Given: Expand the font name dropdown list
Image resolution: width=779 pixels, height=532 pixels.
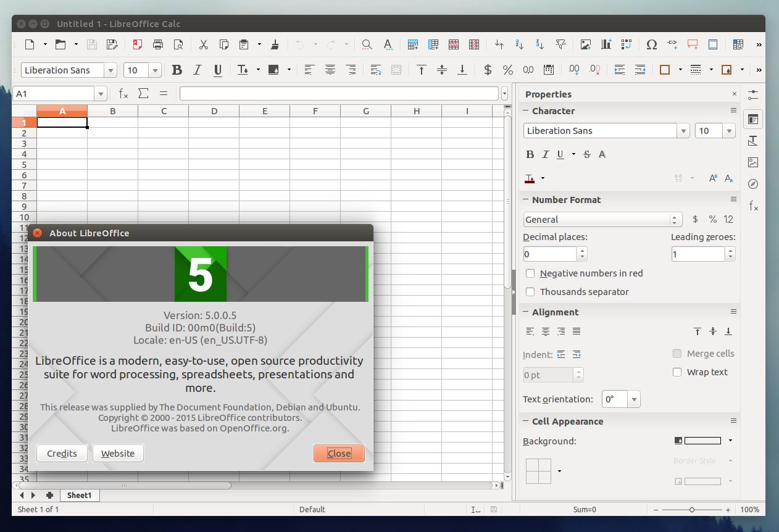Looking at the screenshot, I should click(110, 70).
